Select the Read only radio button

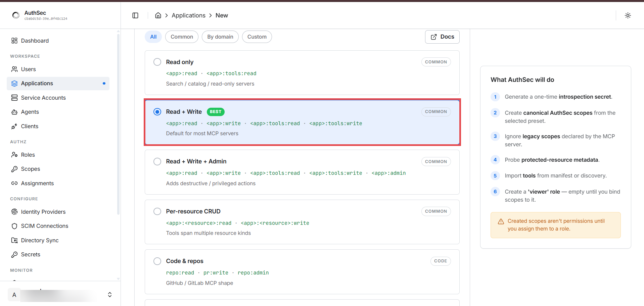pos(157,62)
